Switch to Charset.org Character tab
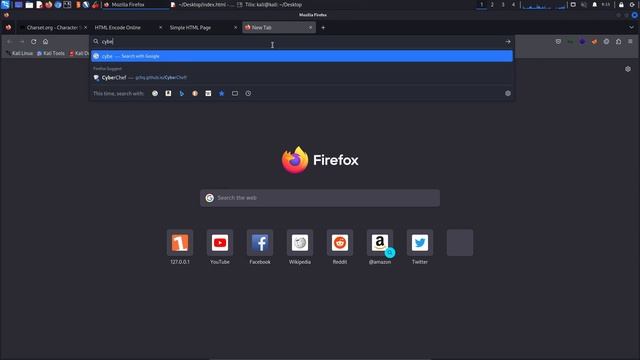Screen dimensions: 640x360 pyautogui.click(x=52, y=28)
